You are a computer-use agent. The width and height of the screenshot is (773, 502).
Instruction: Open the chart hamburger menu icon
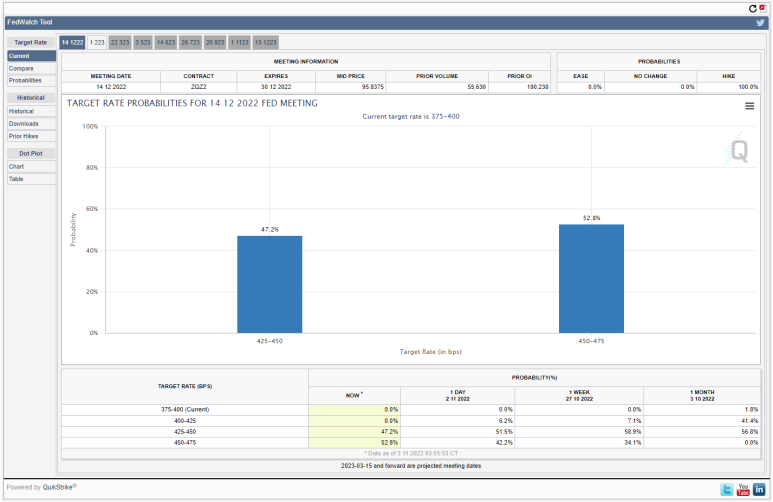pos(749,106)
